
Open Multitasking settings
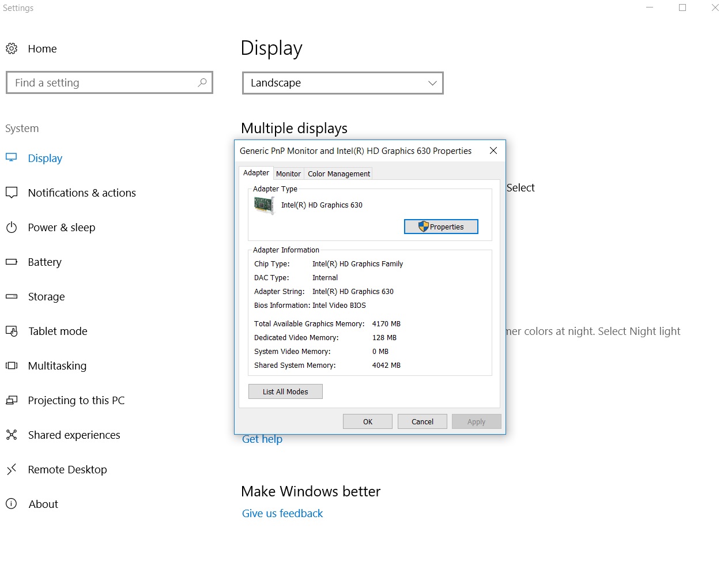[x=57, y=365]
